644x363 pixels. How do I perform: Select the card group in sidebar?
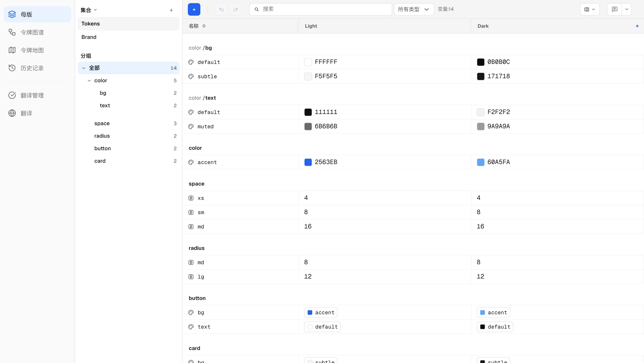click(x=129, y=161)
